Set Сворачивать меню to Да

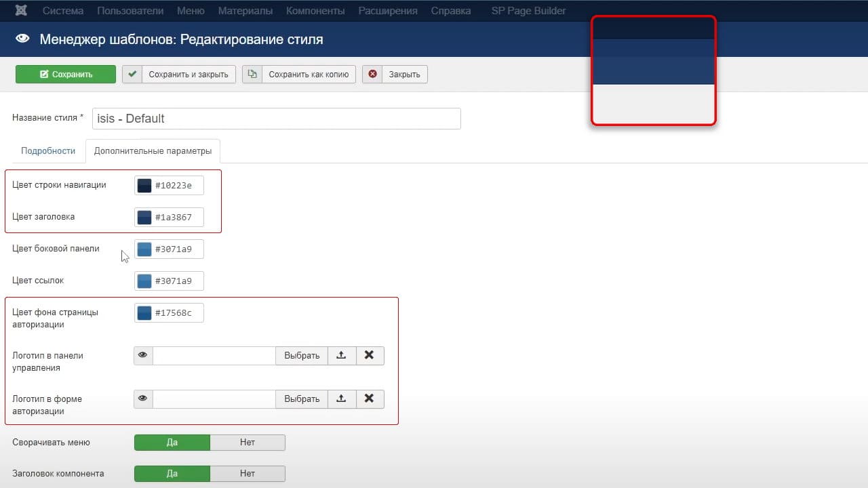(x=172, y=442)
